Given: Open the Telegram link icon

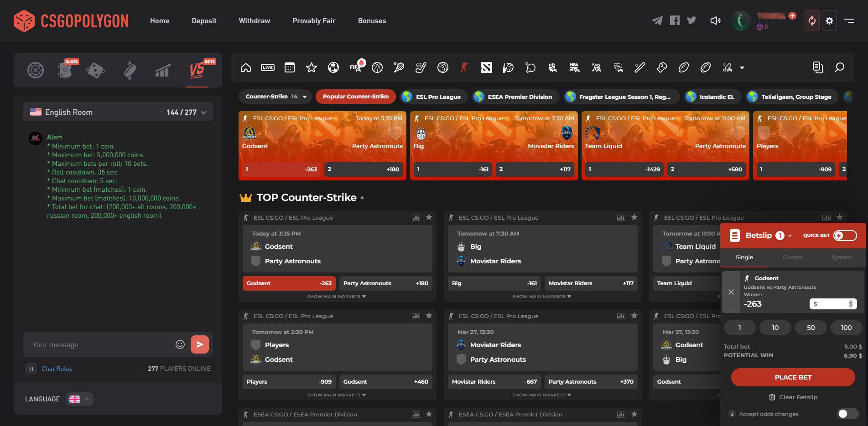Looking at the screenshot, I should (657, 21).
